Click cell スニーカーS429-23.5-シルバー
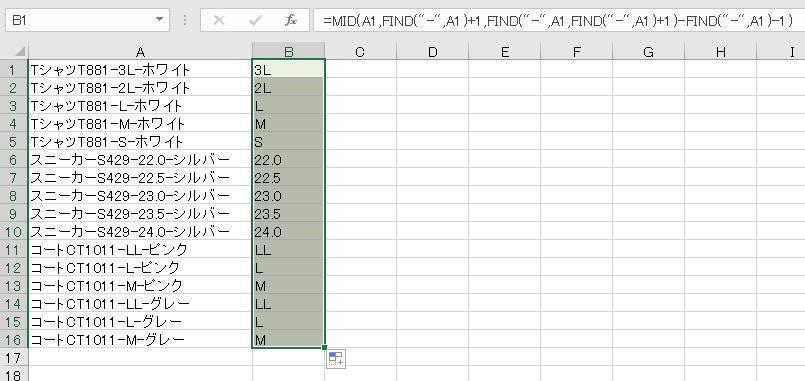 coord(140,213)
